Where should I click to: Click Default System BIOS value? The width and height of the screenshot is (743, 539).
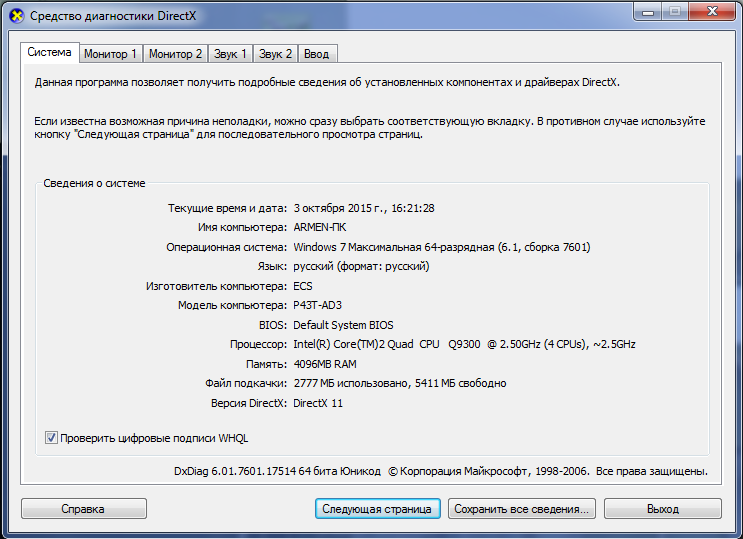343,325
